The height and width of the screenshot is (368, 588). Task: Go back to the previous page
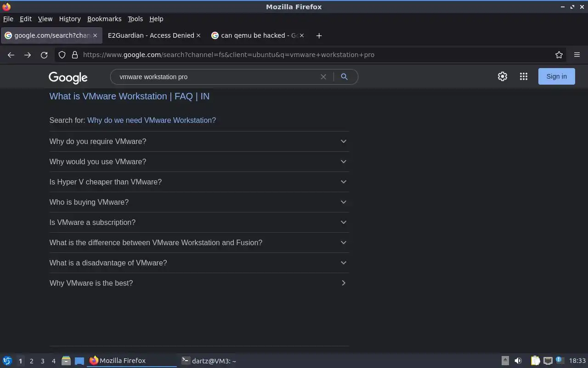coord(11,55)
